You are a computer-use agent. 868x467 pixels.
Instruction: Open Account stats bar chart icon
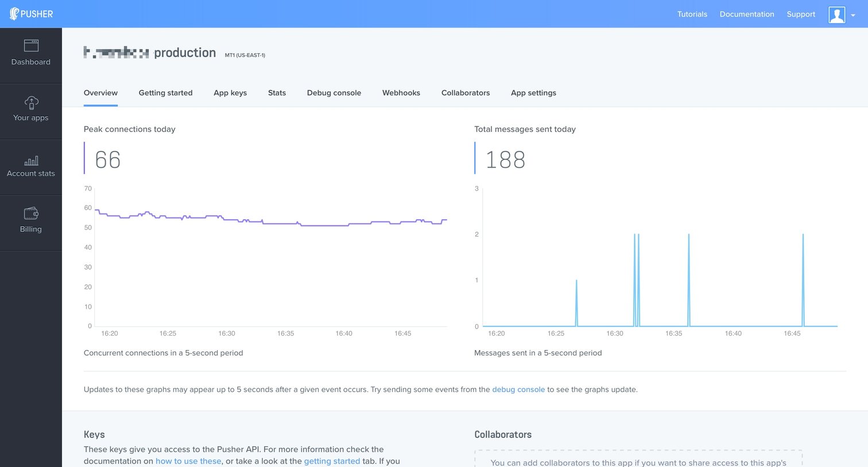point(31,161)
